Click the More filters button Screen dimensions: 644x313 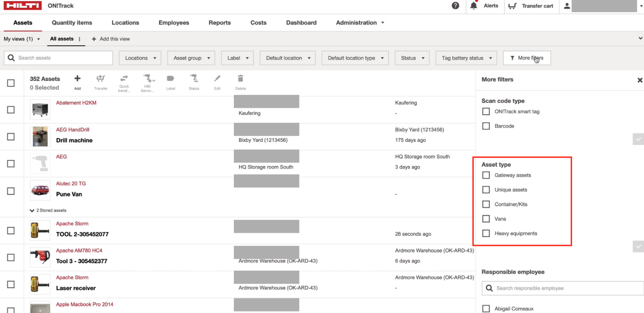point(527,58)
